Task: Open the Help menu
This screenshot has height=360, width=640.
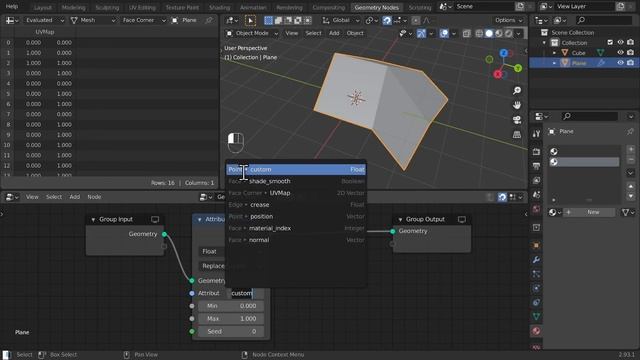Action: click(x=12, y=7)
